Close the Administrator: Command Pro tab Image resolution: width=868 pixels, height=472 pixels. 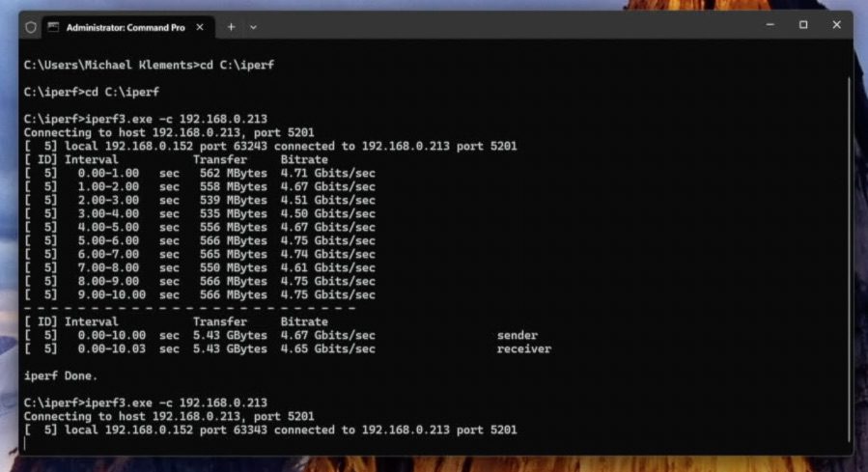pyautogui.click(x=200, y=27)
